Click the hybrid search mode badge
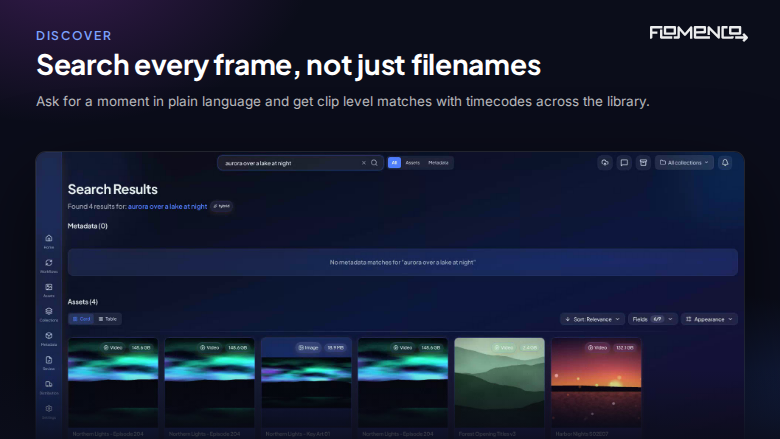This screenshot has width=780, height=439. click(222, 206)
